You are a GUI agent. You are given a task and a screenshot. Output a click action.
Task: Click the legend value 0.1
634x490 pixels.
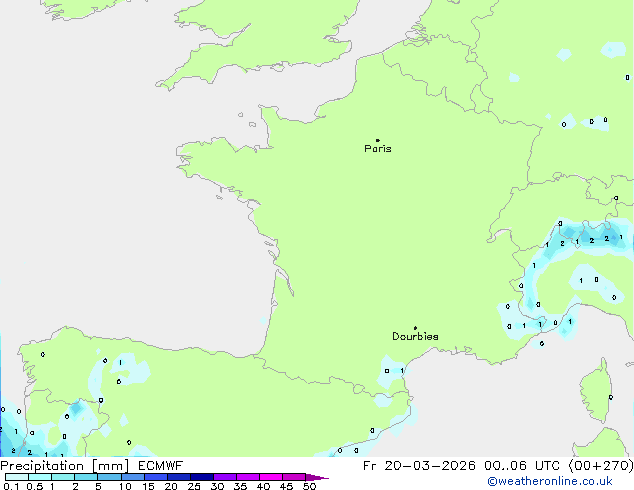tap(11, 486)
